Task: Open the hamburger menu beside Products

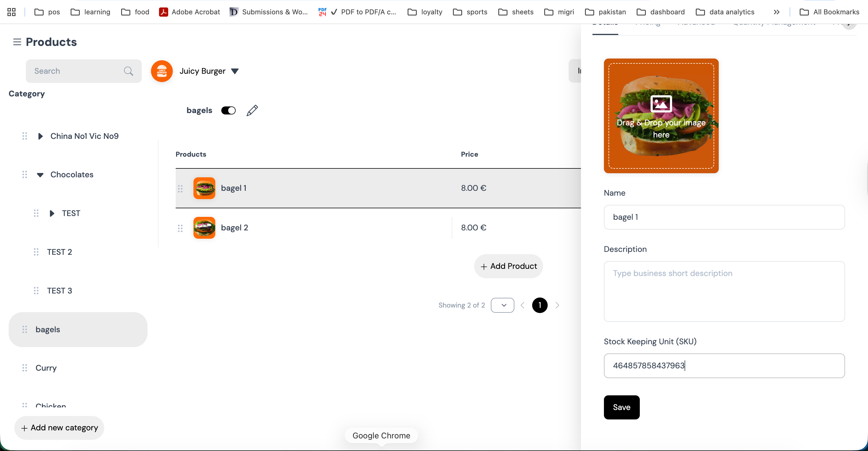Action: coord(17,42)
